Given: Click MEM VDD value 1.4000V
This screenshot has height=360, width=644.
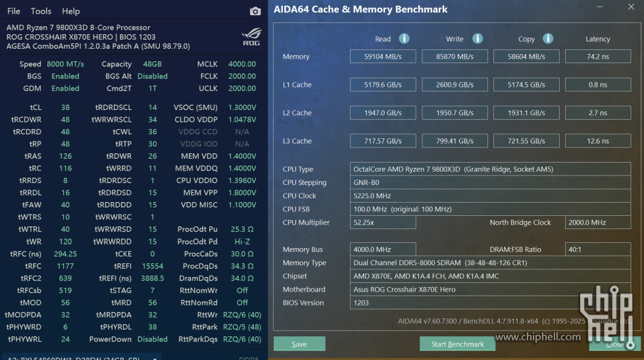Looking at the screenshot, I should [x=242, y=156].
